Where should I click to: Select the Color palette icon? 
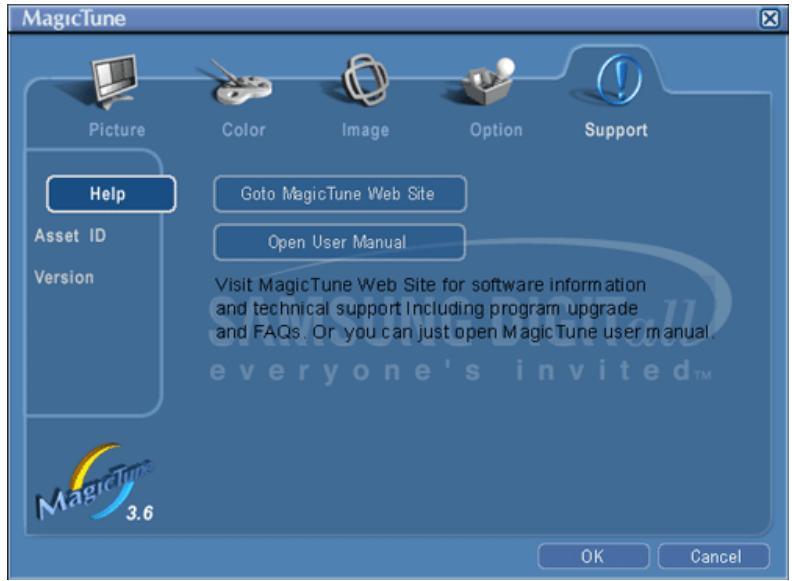point(240,82)
